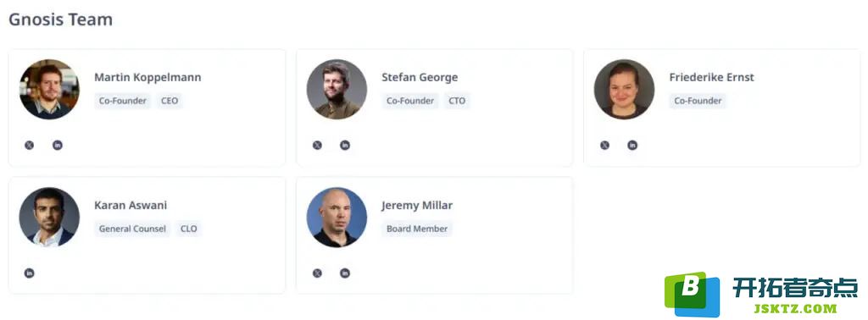868x320 pixels.
Task: Visit Jeremy Millar's X profile icon
Action: (317, 273)
